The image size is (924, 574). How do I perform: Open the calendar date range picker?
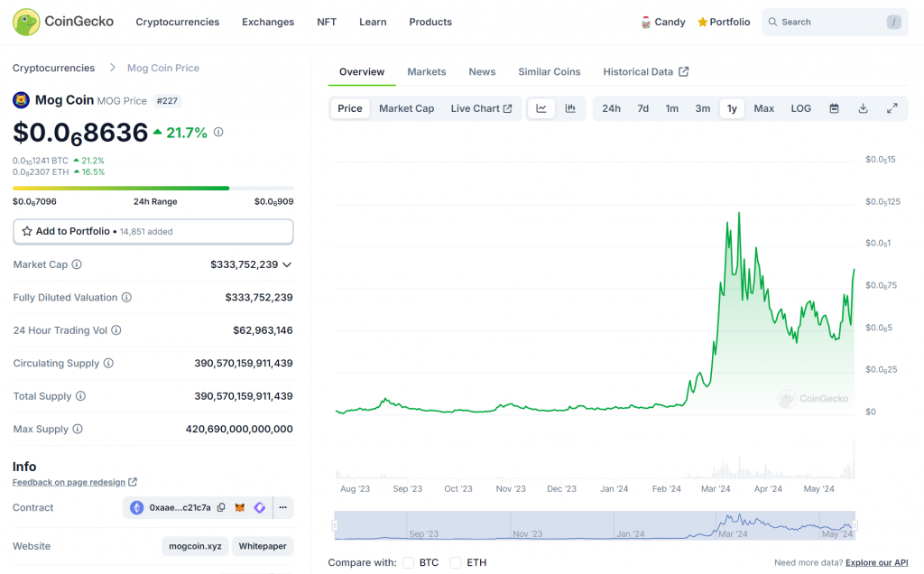[834, 108]
